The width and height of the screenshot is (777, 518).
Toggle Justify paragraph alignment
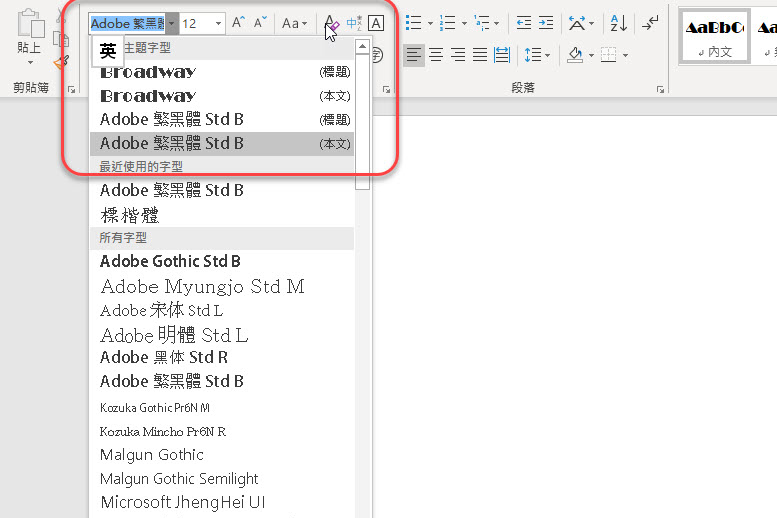480,55
